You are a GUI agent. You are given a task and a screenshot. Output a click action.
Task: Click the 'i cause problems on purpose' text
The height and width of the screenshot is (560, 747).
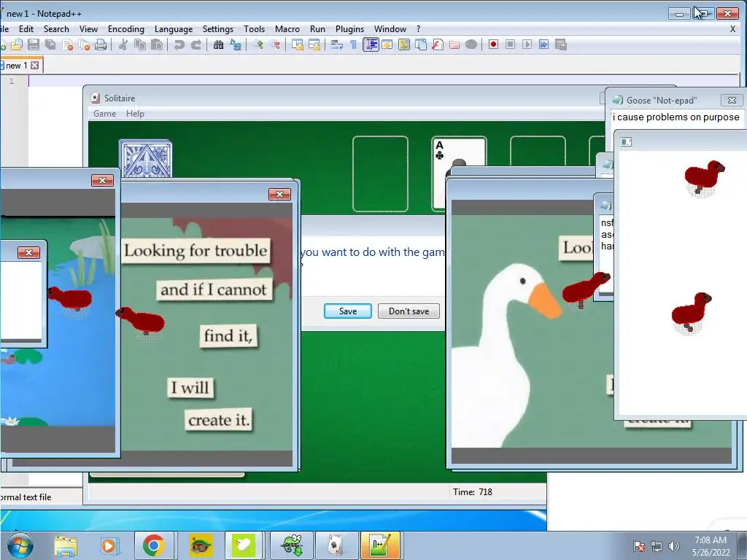pyautogui.click(x=676, y=117)
